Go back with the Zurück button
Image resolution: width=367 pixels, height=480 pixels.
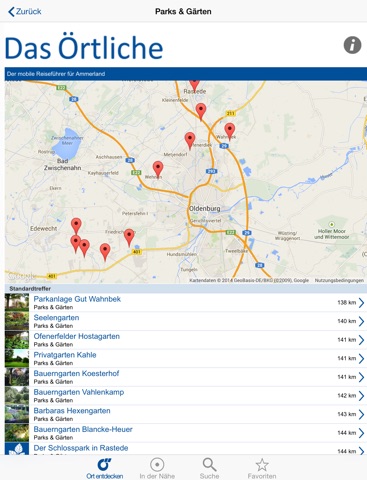pyautogui.click(x=25, y=12)
